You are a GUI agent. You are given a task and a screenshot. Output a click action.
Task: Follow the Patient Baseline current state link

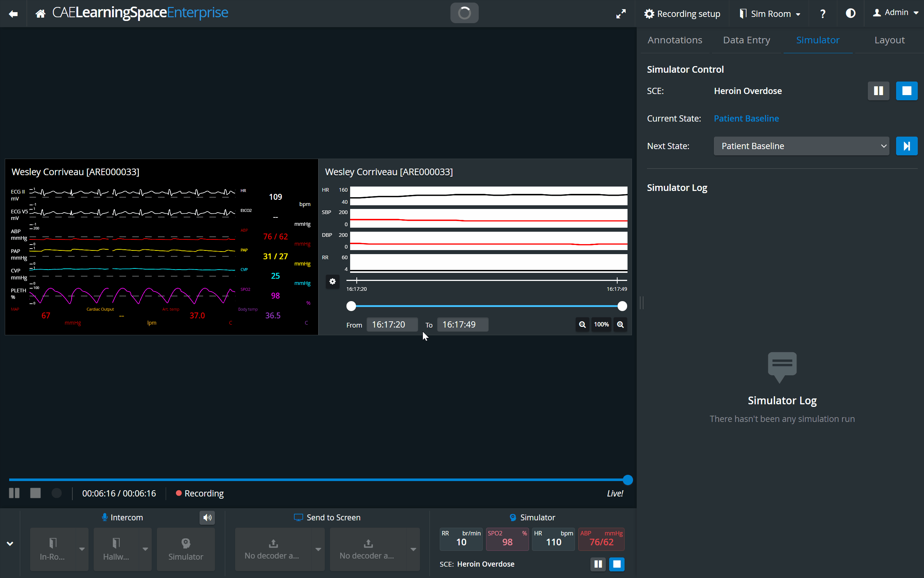[x=746, y=119]
